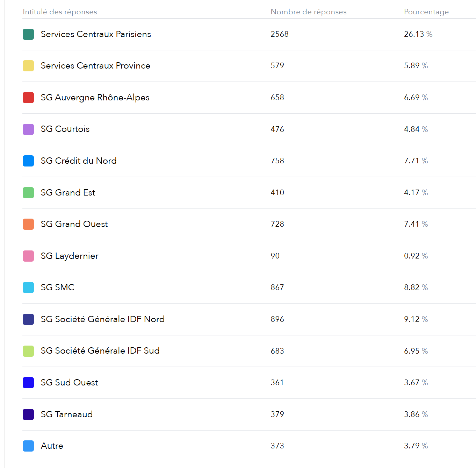Select the green SG Grand Est swatch
This screenshot has height=468, width=476.
28,193
